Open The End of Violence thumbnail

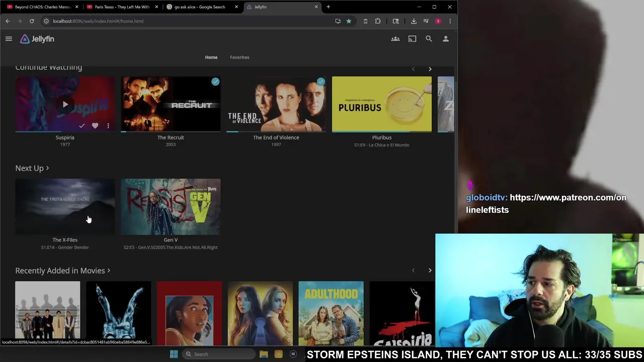pyautogui.click(x=276, y=104)
